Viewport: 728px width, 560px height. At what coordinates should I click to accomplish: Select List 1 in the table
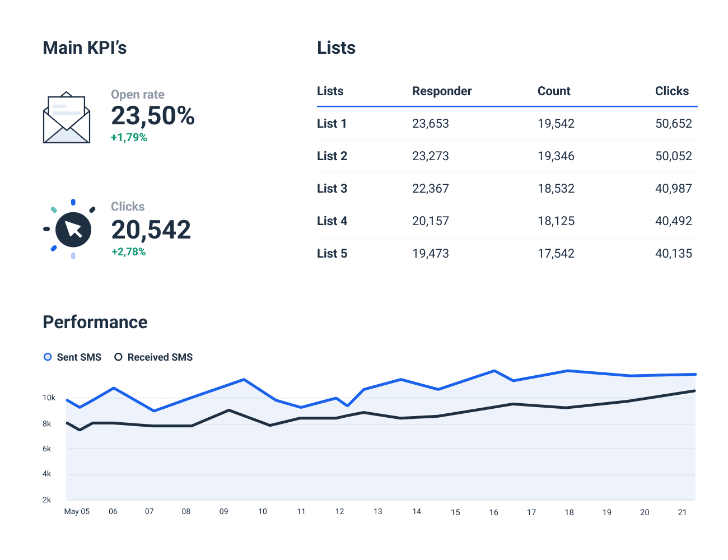pos(332,123)
